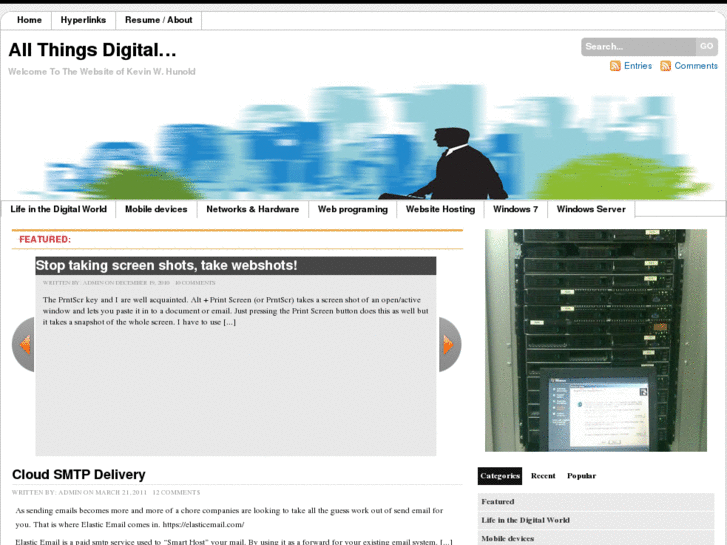Open the Resume / About page
Viewport: 727px width, 545px height.
coord(159,20)
